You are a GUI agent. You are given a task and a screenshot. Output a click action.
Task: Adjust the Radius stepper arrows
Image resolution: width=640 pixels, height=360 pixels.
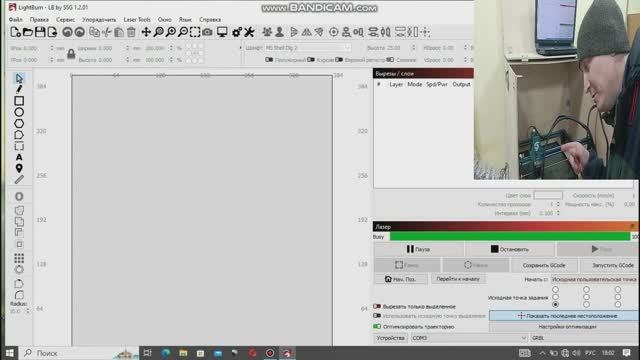(x=27, y=311)
